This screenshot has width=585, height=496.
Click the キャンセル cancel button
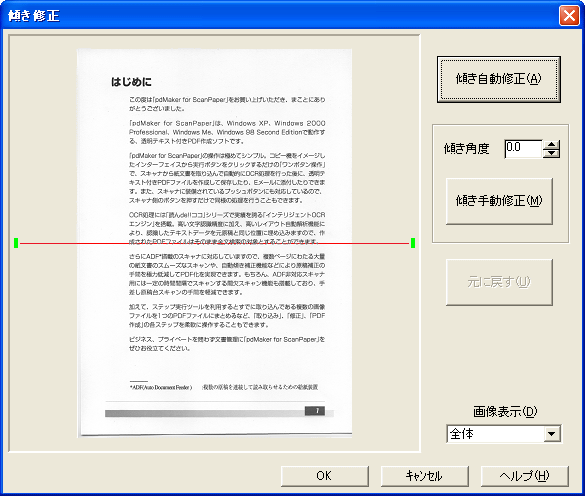pyautogui.click(x=425, y=476)
